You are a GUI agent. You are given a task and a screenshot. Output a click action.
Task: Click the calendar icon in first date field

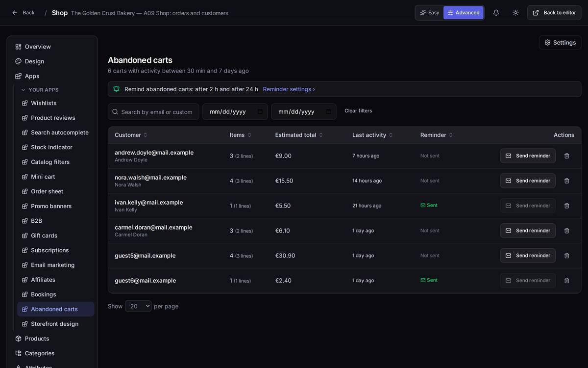pyautogui.click(x=260, y=112)
